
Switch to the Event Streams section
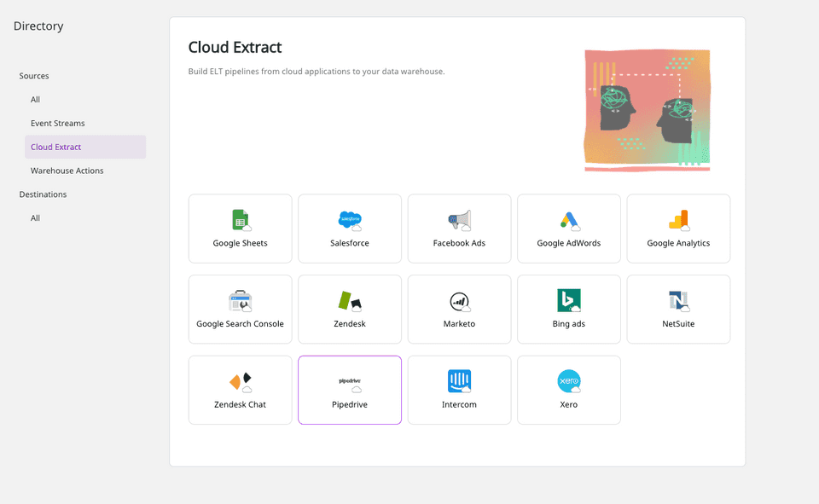click(x=58, y=123)
